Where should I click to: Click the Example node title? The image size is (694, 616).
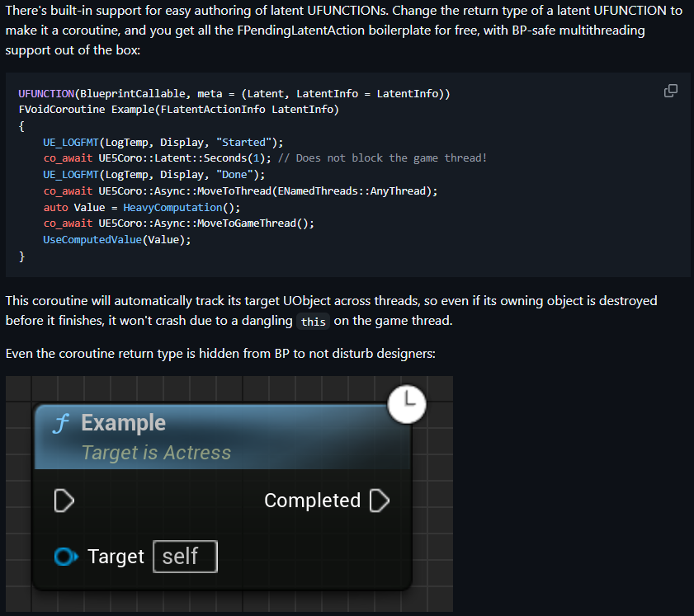pos(124,423)
